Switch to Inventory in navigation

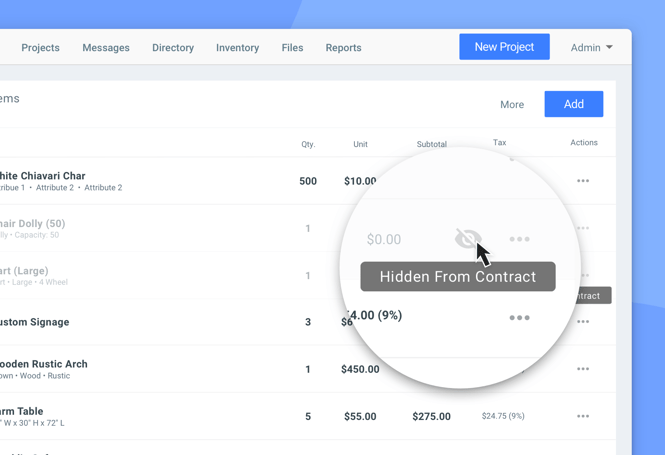tap(238, 47)
